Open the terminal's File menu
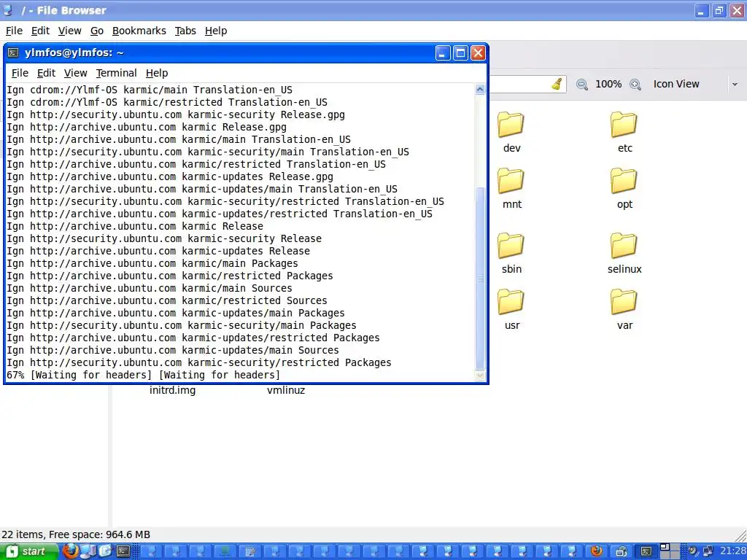The height and width of the screenshot is (560, 747). pos(20,74)
